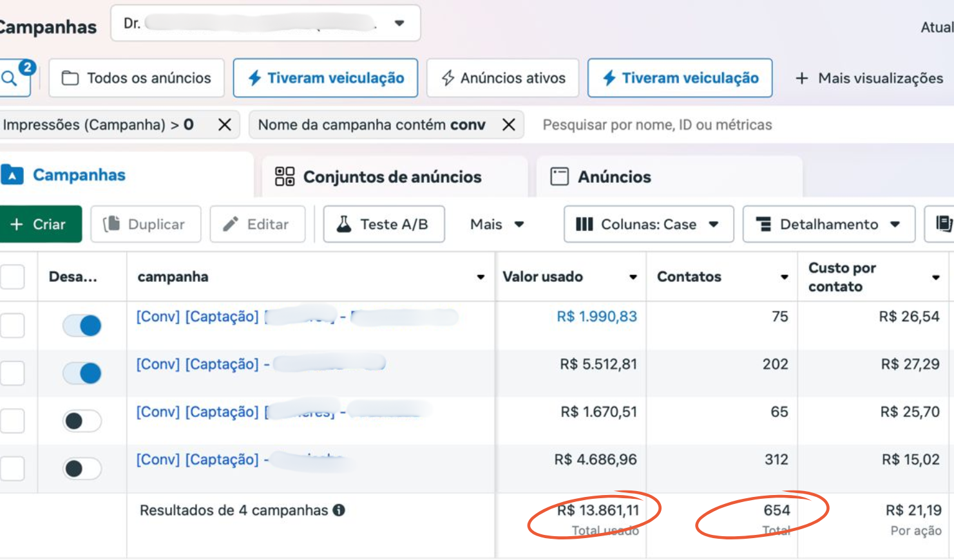954x560 pixels.
Task: Select all campaigns with header checkbox
Action: [12, 277]
